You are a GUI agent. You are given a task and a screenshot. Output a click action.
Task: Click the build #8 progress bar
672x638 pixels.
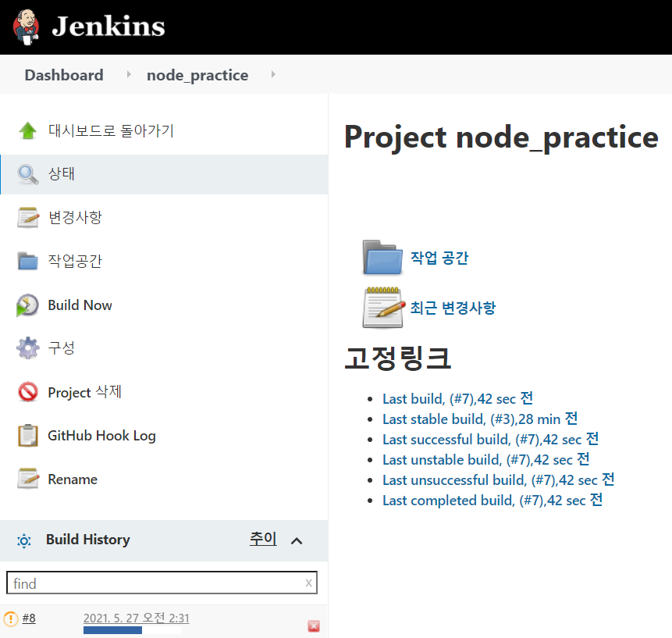click(133, 630)
